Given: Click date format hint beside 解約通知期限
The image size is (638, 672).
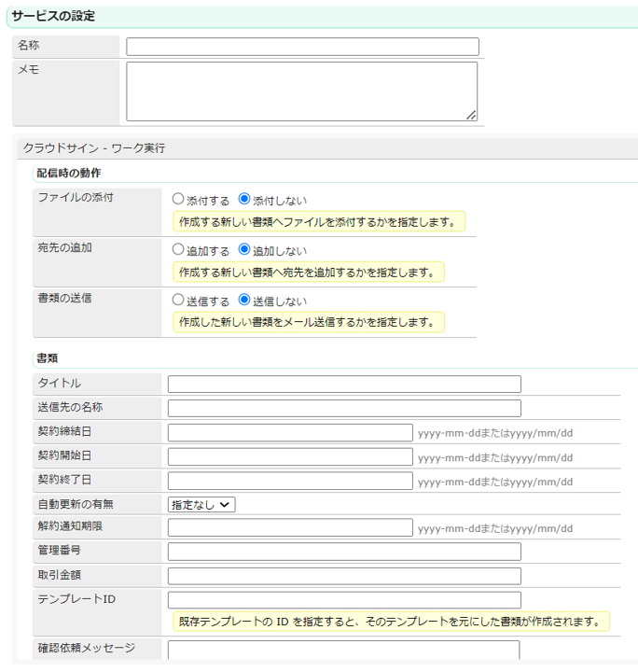Looking at the screenshot, I should click(x=495, y=528).
